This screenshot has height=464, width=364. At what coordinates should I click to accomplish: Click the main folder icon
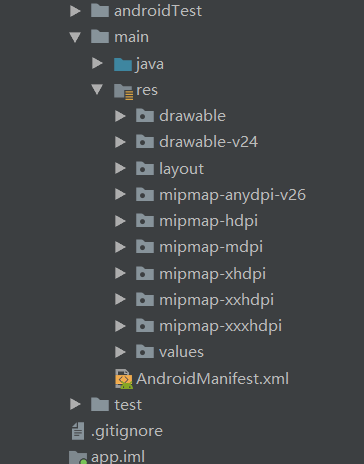coord(100,36)
